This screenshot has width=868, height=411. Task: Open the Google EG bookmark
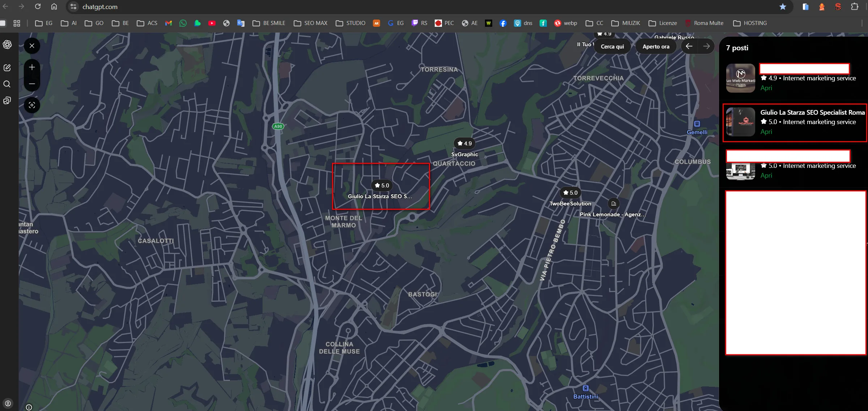pyautogui.click(x=396, y=23)
